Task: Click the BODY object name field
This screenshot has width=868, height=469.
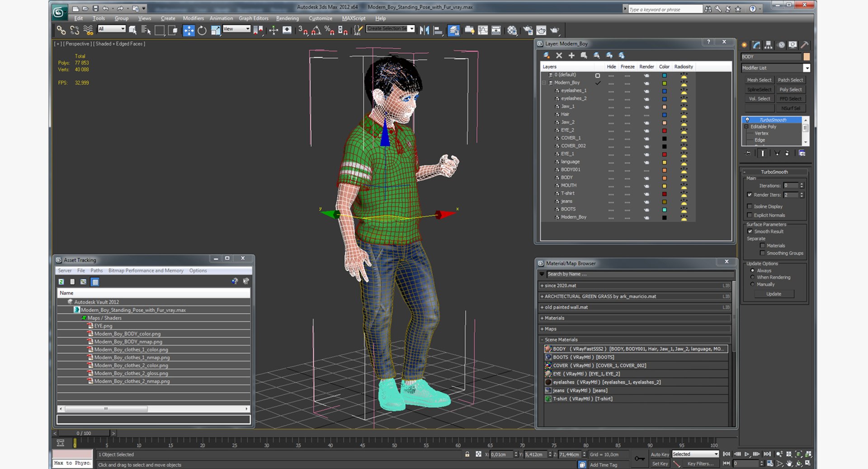Action: pos(771,57)
